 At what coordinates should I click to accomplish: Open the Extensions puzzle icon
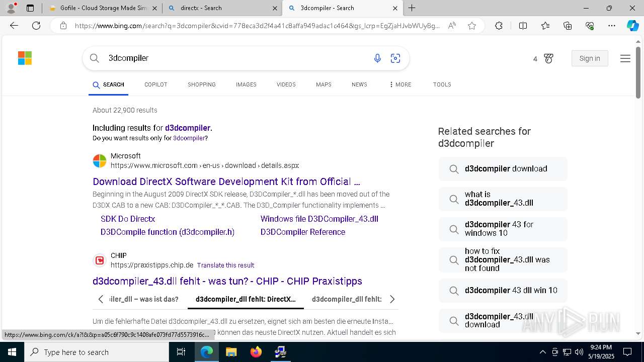[499, 26]
